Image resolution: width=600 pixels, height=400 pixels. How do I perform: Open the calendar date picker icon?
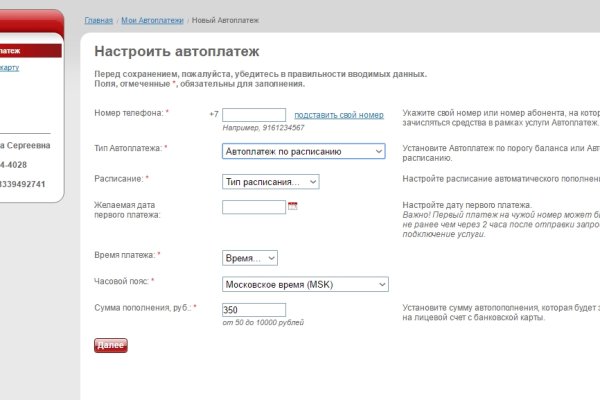click(x=293, y=206)
